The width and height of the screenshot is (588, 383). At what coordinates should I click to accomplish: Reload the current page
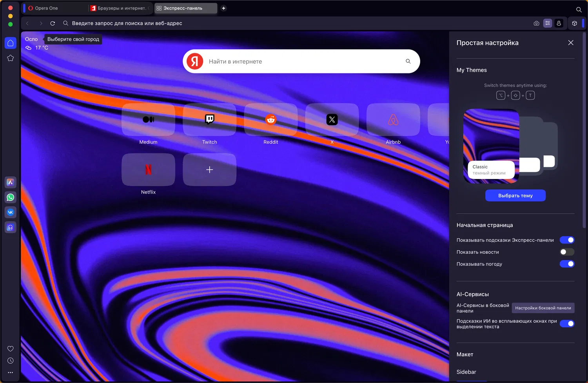[x=53, y=24]
